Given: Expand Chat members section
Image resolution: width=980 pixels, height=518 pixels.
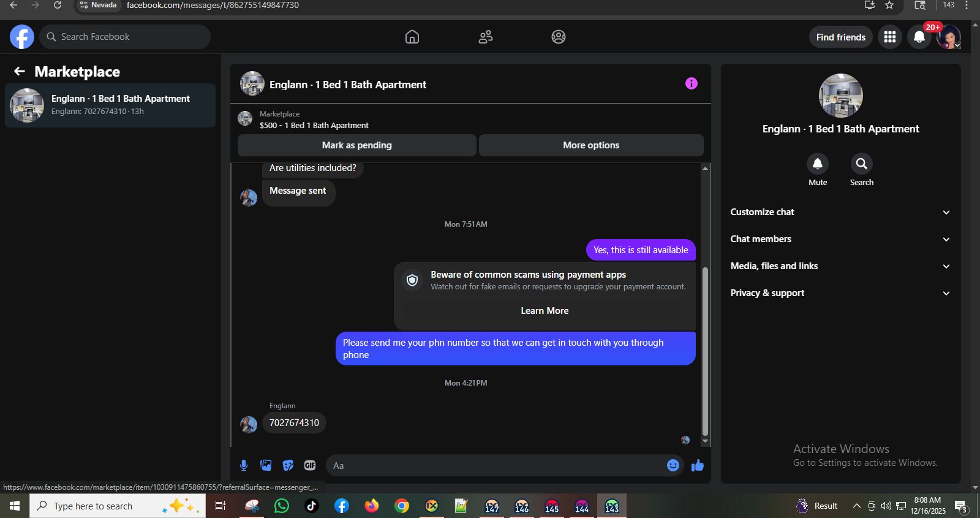Looking at the screenshot, I should point(840,239).
